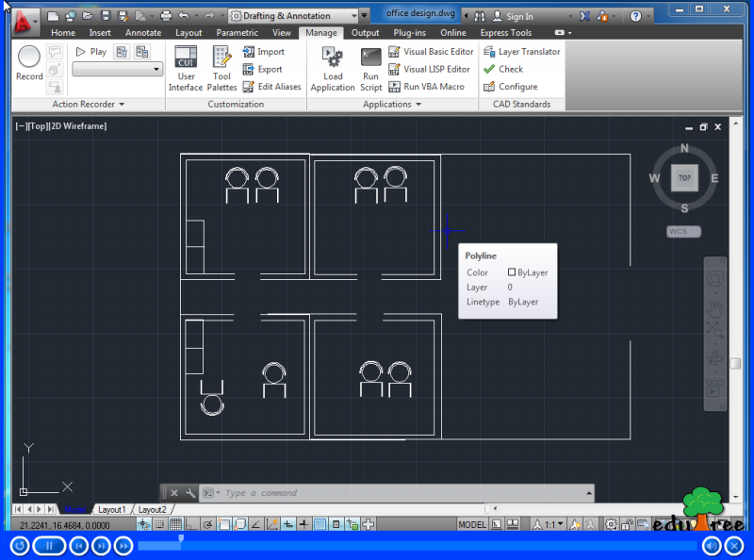
Task: Click the Autodesk Exchange X icon
Action: click(x=584, y=16)
